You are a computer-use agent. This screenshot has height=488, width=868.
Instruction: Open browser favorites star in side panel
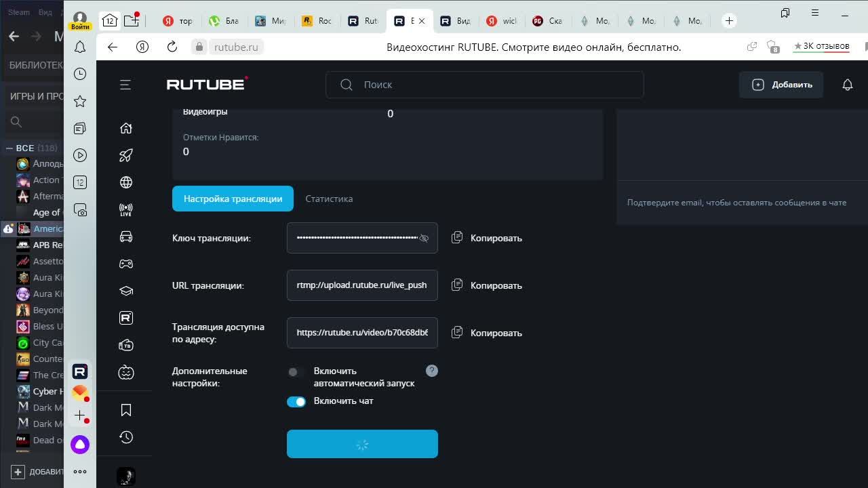(x=80, y=101)
